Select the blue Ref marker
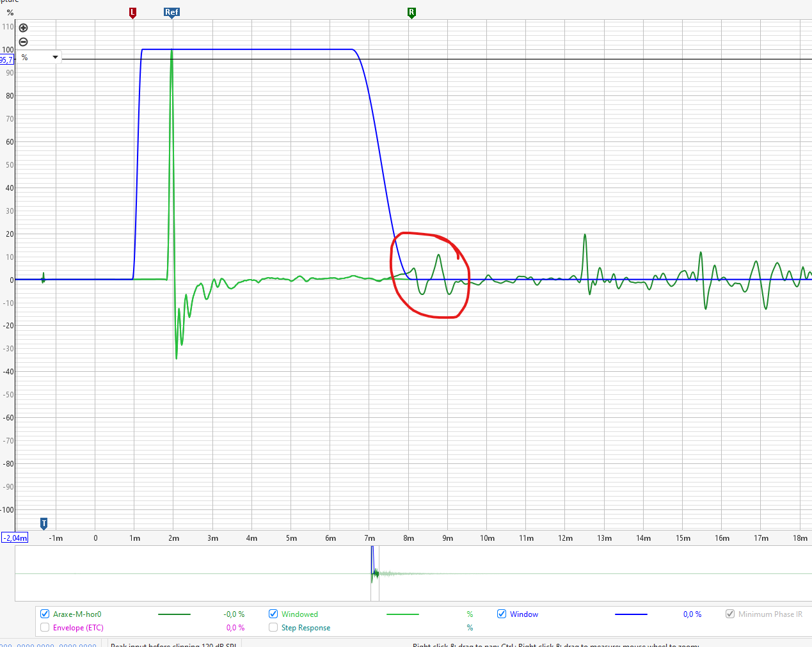 [171, 13]
